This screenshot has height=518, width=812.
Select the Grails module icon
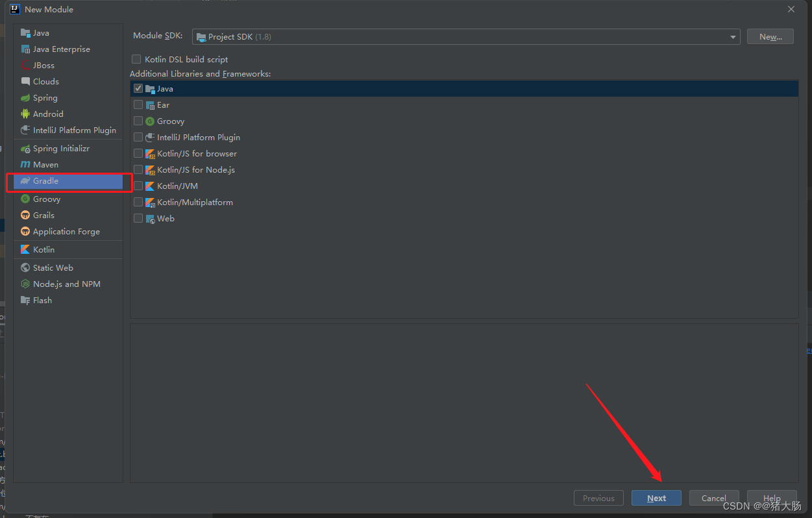(x=25, y=216)
